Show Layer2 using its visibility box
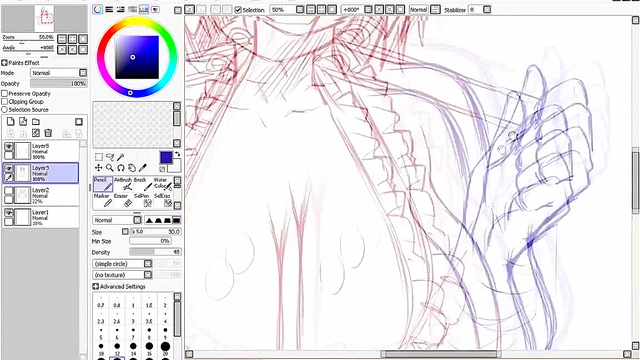Screen dimensions: 640x360 tap(9, 191)
